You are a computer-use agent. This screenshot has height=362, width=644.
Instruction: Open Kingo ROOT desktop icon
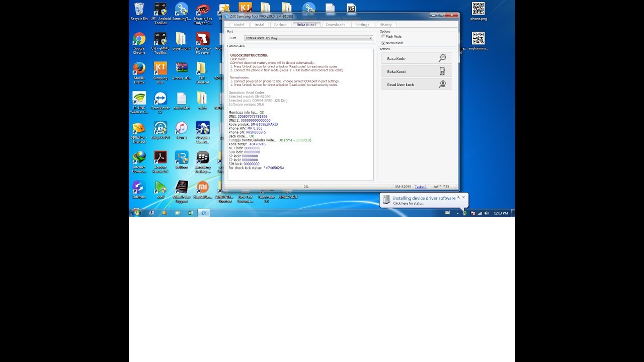tap(160, 131)
